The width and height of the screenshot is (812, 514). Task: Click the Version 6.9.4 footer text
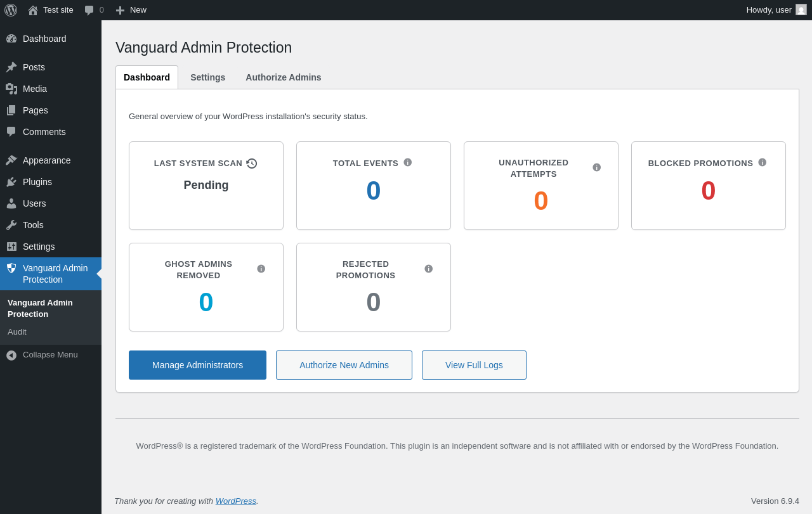(775, 501)
